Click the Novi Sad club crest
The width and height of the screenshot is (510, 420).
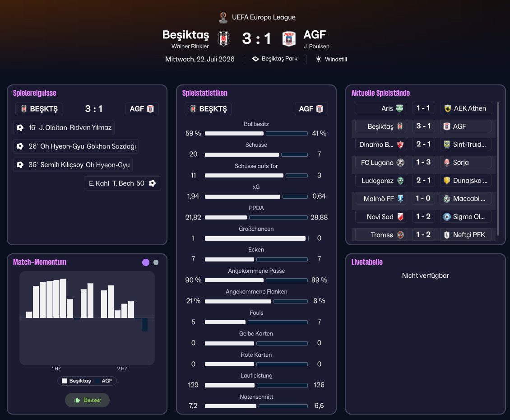400,217
